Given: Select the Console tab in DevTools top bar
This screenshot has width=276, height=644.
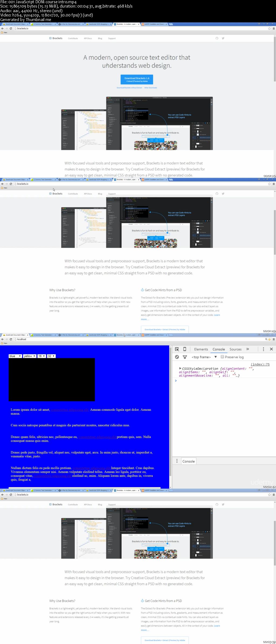Looking at the screenshot, I should (219, 349).
